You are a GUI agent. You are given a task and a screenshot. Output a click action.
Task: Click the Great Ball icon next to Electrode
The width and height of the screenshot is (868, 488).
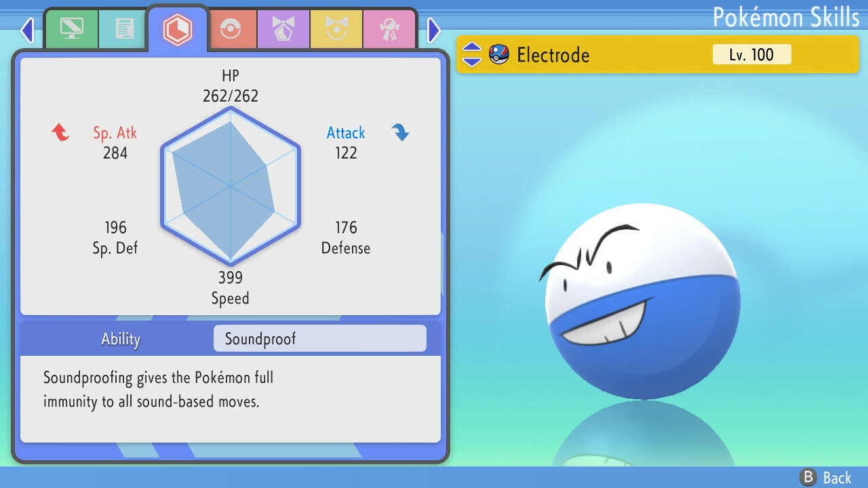(499, 55)
